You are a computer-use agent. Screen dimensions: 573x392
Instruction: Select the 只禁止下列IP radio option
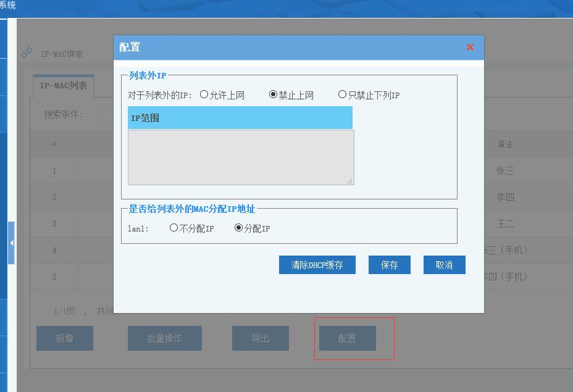coord(341,94)
